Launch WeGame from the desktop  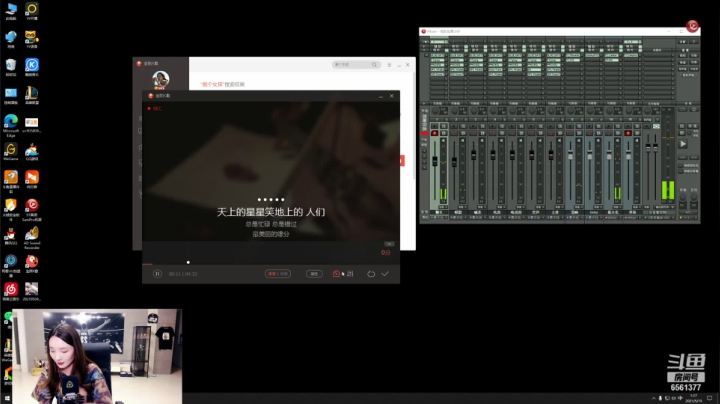tap(11, 152)
